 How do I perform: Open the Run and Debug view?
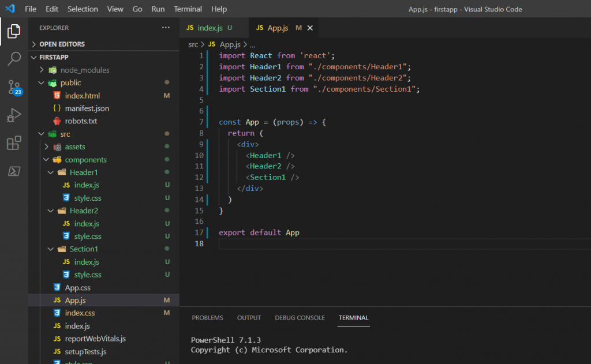[14, 115]
